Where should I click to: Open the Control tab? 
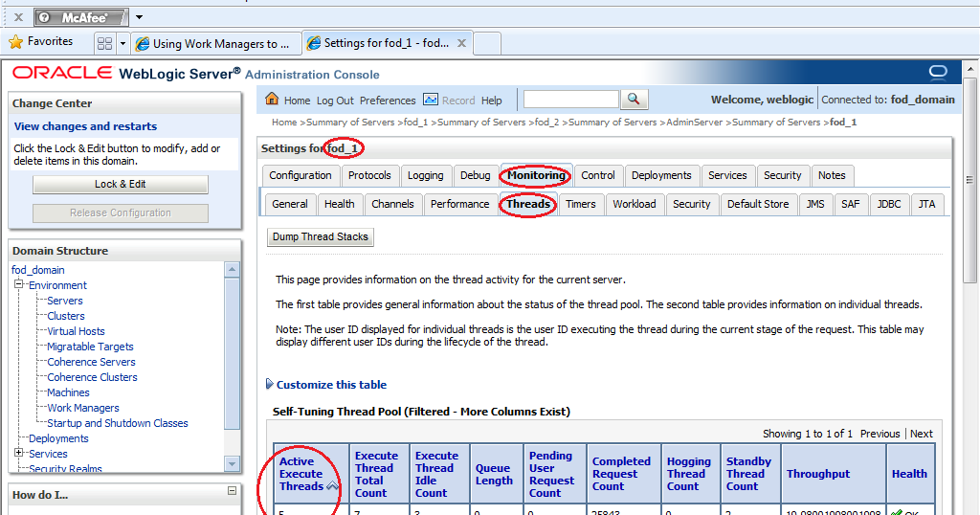[598, 175]
